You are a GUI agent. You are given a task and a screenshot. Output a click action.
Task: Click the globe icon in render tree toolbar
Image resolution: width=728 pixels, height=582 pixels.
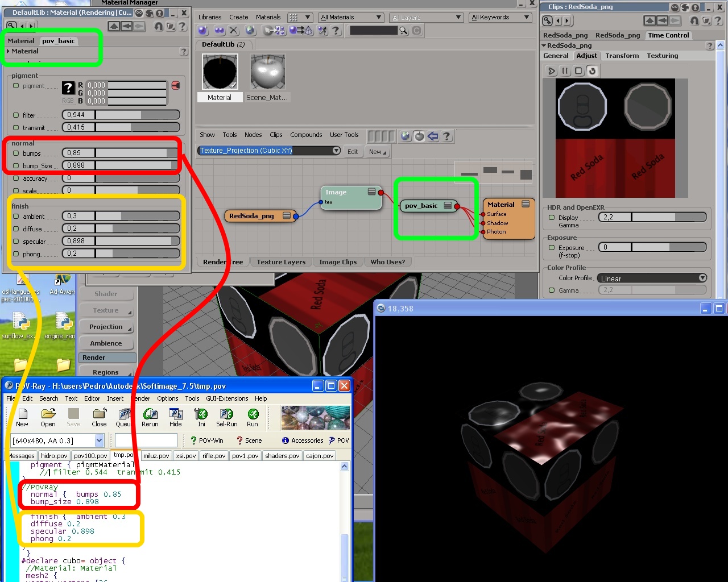pos(406,136)
